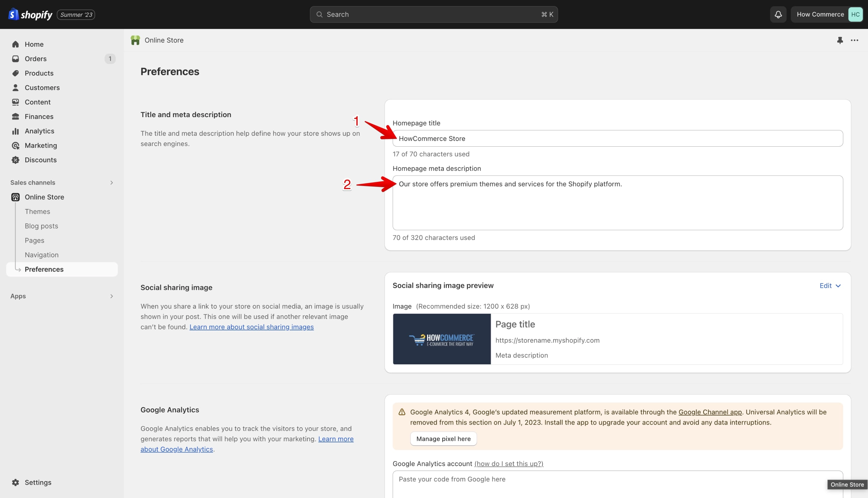Expand the Sales channels chevron
Screen dimensions: 868x498
(111, 183)
